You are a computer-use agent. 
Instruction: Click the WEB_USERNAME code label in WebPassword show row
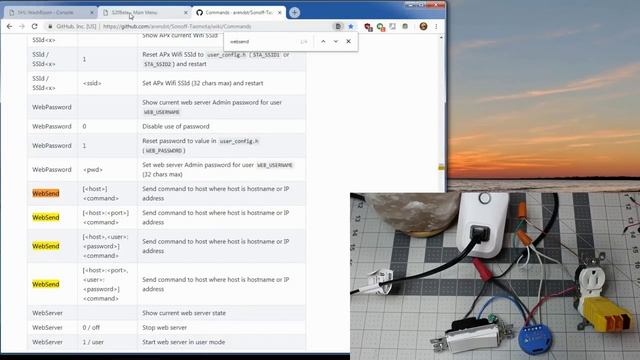tap(162, 112)
